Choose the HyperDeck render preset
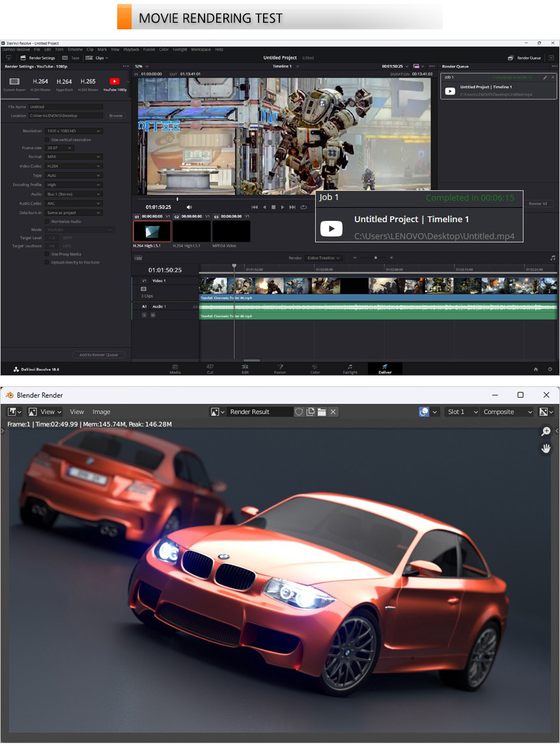The width and height of the screenshot is (560, 746). pyautogui.click(x=64, y=84)
